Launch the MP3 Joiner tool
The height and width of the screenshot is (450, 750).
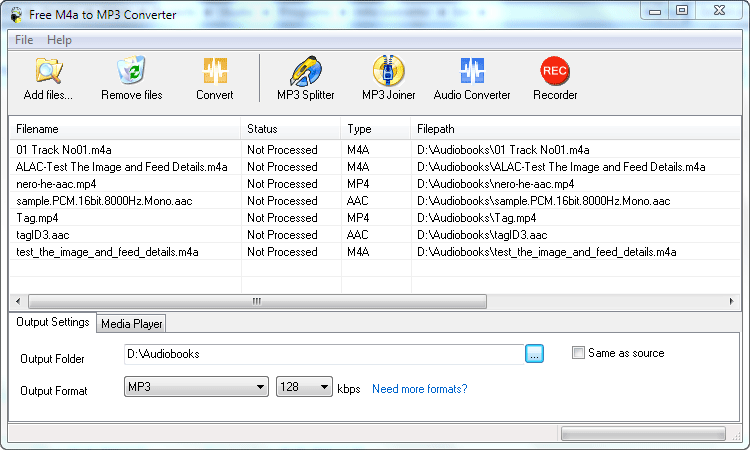388,72
